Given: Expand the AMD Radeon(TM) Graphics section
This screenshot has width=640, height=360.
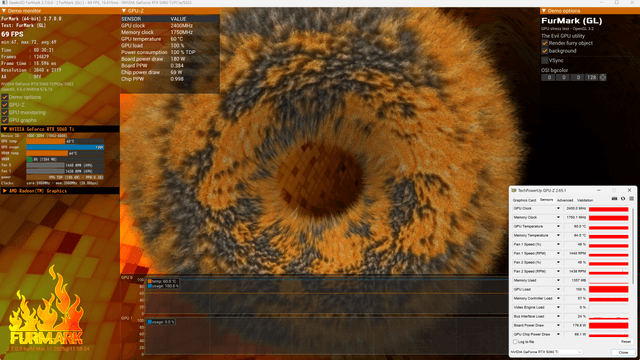Looking at the screenshot, I should [x=4, y=191].
